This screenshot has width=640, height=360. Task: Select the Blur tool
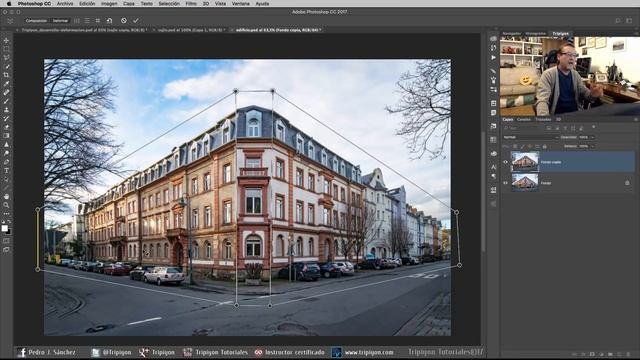(6, 144)
